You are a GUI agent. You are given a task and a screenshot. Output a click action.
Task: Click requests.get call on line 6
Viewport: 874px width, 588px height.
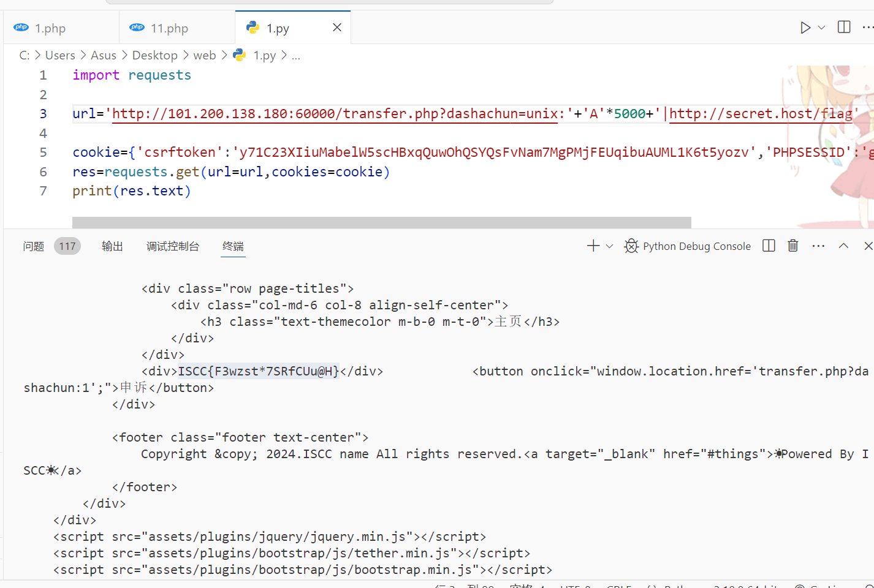tap(152, 171)
